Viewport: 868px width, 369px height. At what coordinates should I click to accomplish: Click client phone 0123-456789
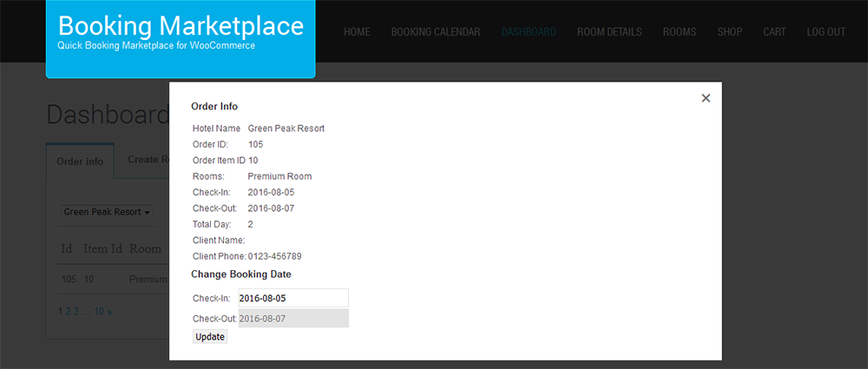274,256
